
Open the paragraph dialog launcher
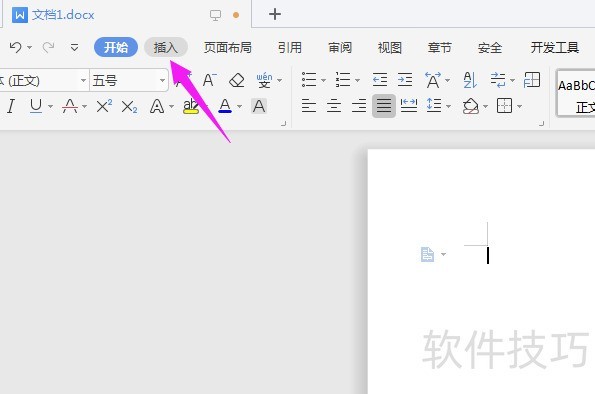pyautogui.click(x=541, y=123)
